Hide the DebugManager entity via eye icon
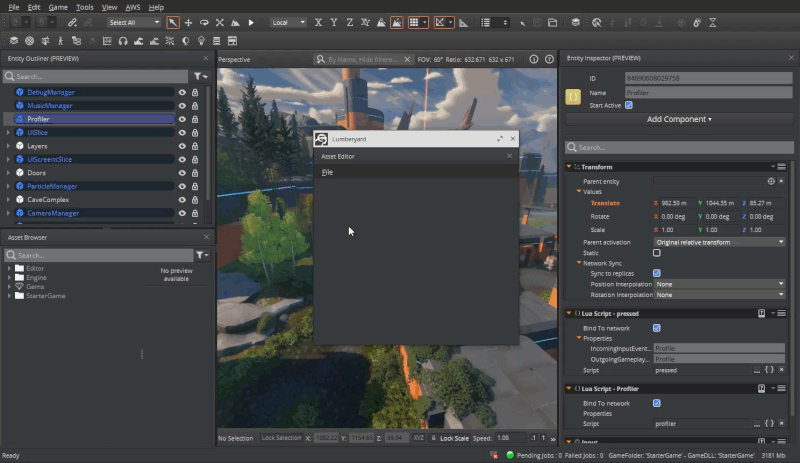This screenshot has height=463, width=800. [182, 92]
